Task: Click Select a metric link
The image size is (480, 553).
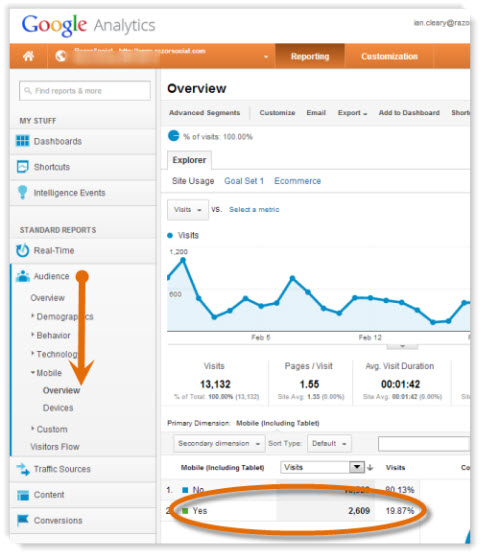Action: pyautogui.click(x=254, y=209)
